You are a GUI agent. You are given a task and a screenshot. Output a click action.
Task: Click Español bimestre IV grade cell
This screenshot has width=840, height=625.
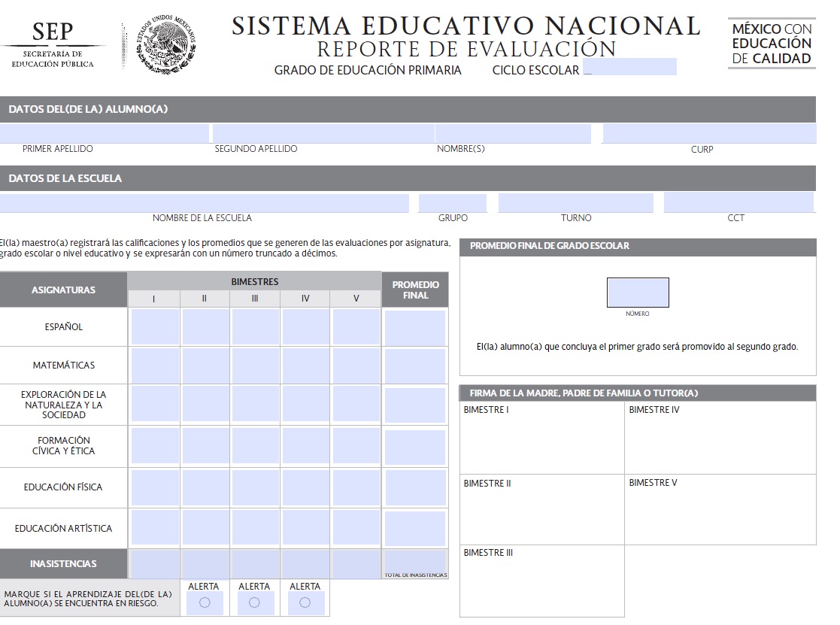[306, 326]
